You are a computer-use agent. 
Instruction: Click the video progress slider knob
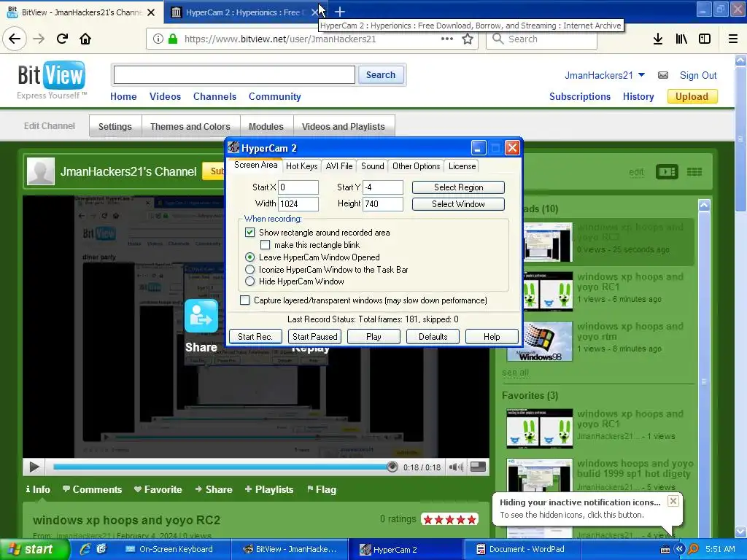click(x=392, y=467)
